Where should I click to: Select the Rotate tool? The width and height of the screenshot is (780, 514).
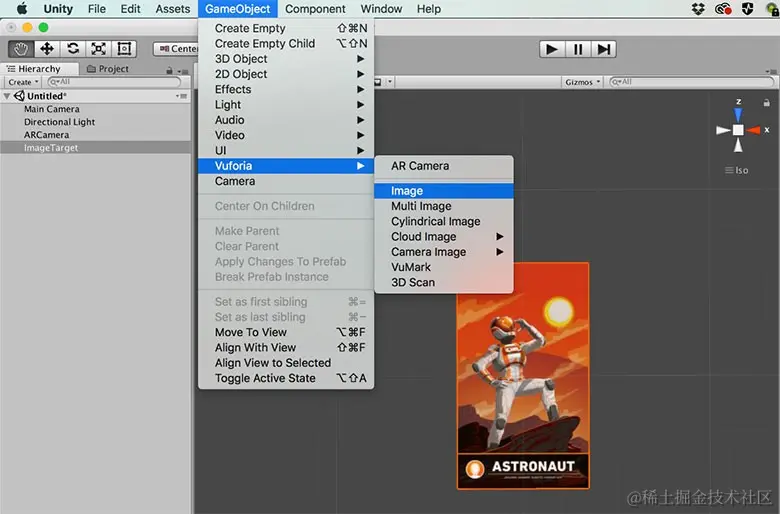pos(73,49)
